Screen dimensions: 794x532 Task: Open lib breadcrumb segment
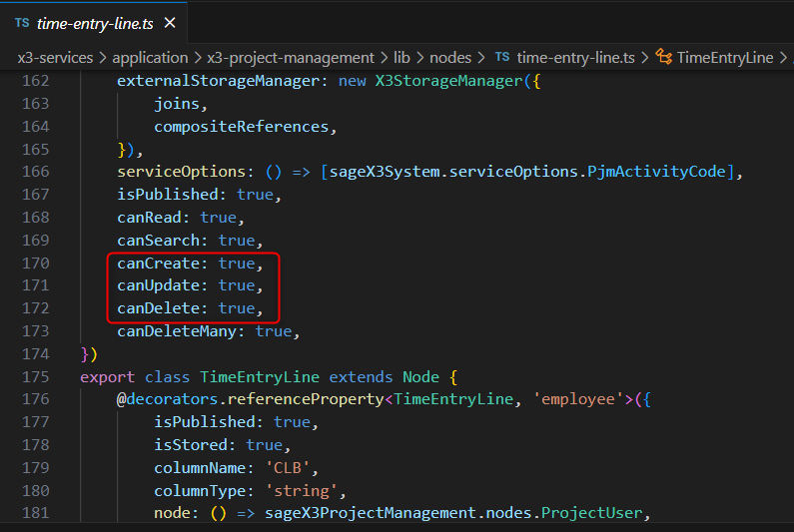402,58
